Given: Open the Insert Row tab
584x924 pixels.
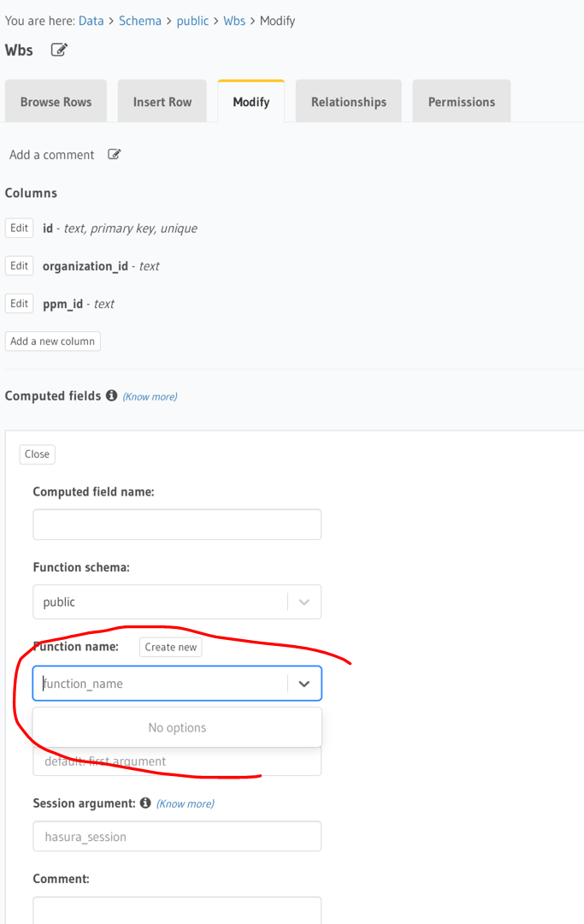Looking at the screenshot, I should (x=162, y=101).
